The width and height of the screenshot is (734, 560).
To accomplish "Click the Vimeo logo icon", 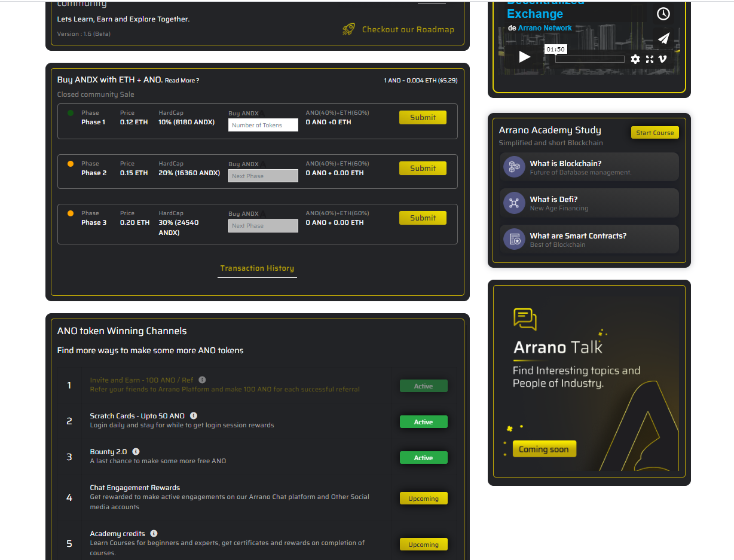I will click(662, 59).
